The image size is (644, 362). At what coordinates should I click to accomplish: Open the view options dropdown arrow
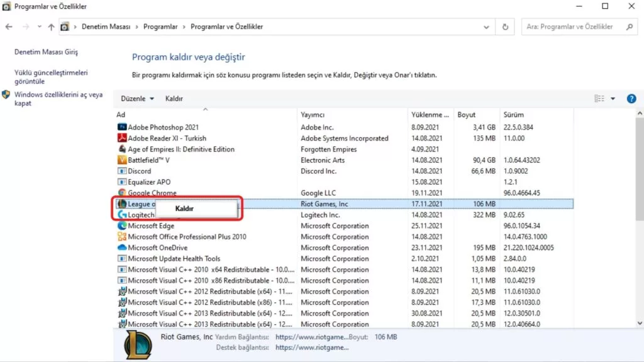click(613, 99)
